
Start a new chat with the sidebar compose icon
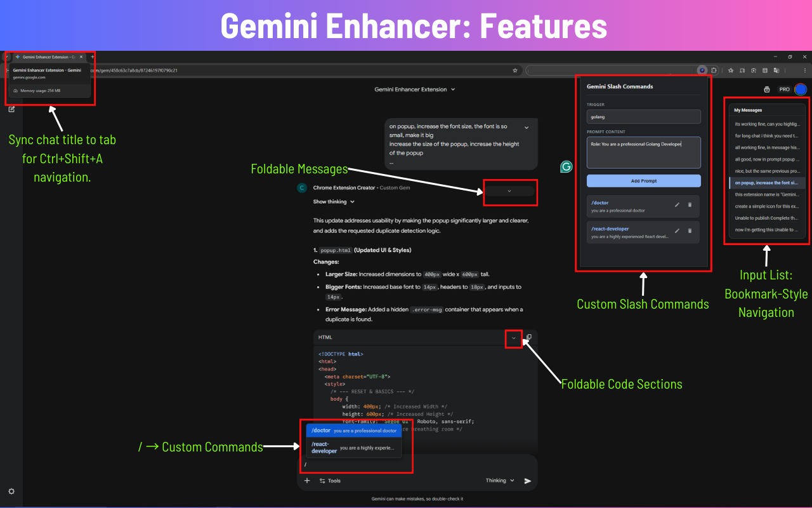pyautogui.click(x=11, y=109)
